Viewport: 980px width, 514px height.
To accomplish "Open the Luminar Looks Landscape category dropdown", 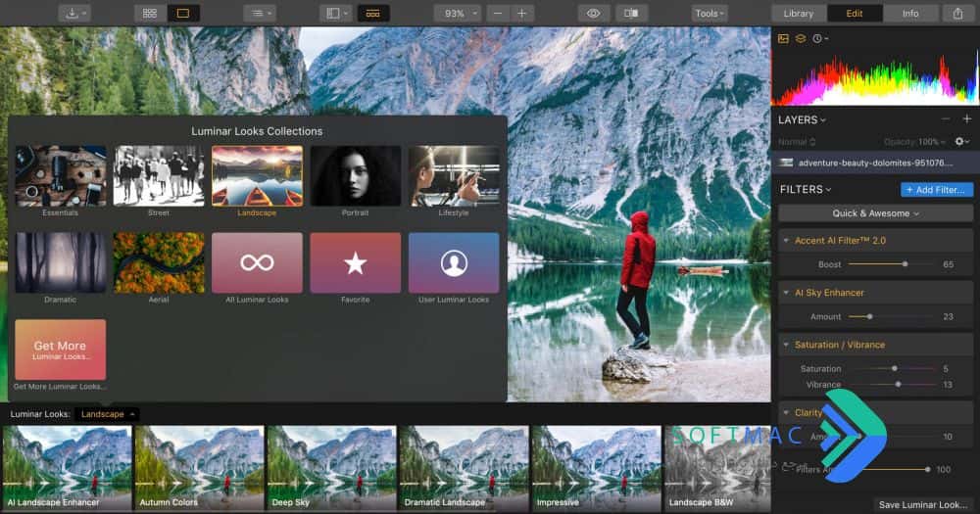I will 107,414.
